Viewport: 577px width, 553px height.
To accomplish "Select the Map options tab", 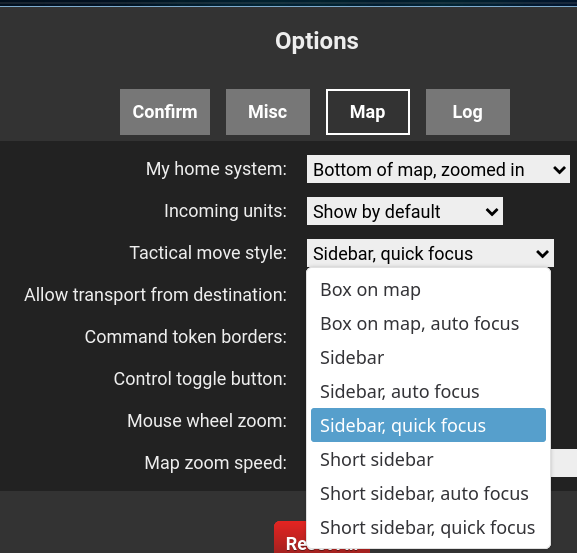I will (368, 112).
